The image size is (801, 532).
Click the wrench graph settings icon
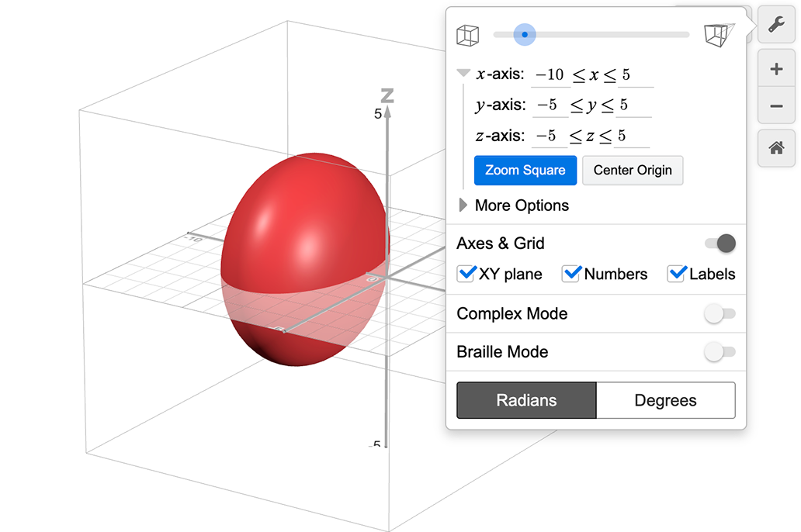(776, 25)
